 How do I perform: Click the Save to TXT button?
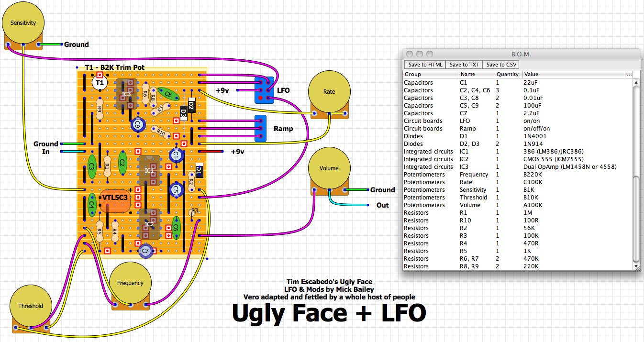click(x=464, y=65)
